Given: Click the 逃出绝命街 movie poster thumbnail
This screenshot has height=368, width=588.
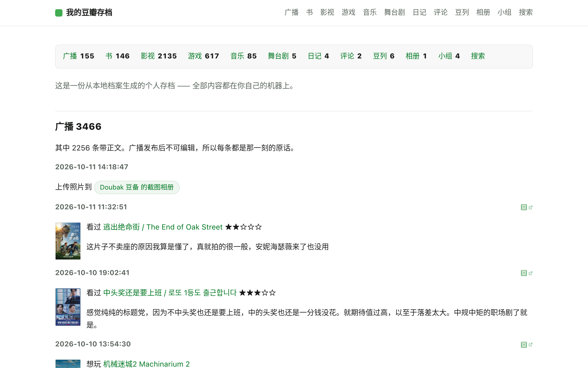Looking at the screenshot, I should coord(68,241).
